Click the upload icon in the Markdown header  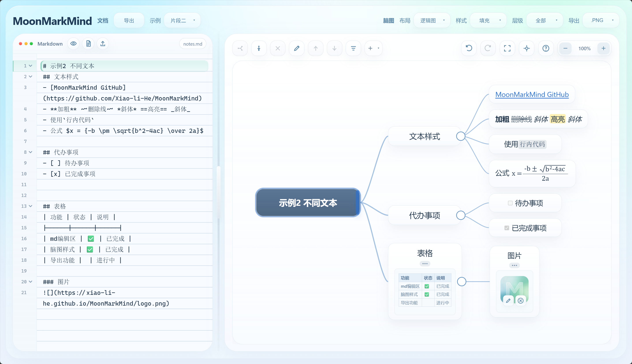pyautogui.click(x=103, y=44)
